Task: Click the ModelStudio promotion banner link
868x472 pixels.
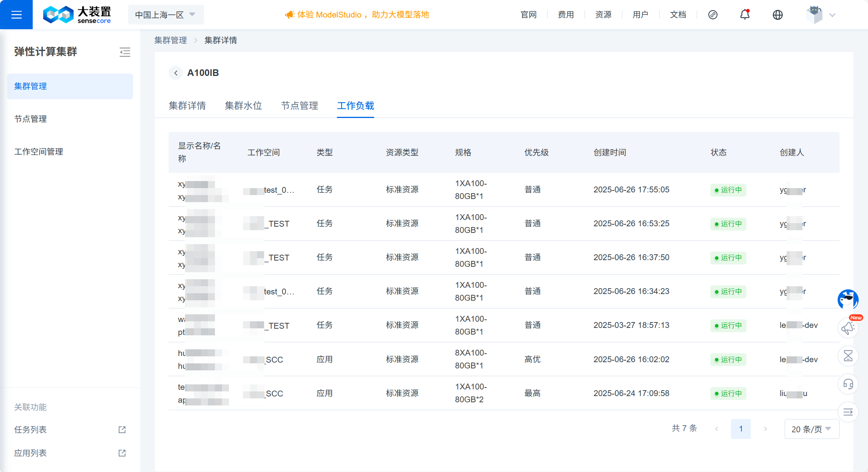Action: pos(357,15)
